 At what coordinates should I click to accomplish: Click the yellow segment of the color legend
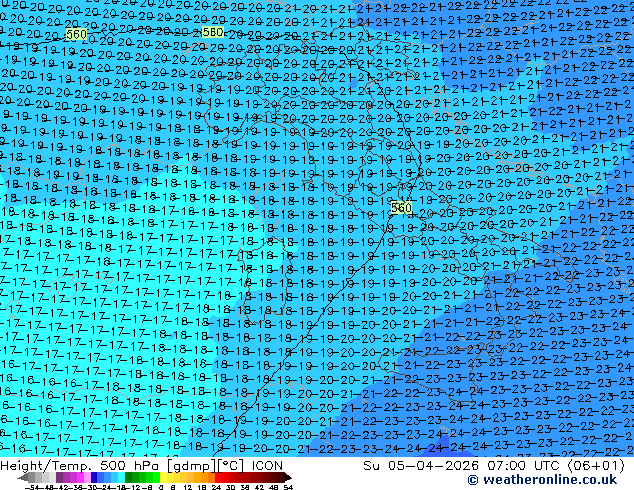pyautogui.click(x=163, y=477)
